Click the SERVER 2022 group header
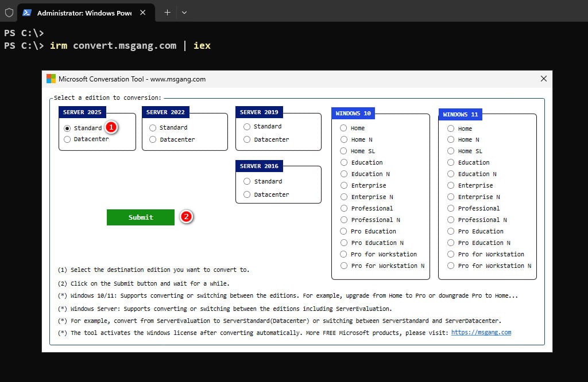This screenshot has width=588, height=382. pyautogui.click(x=165, y=112)
